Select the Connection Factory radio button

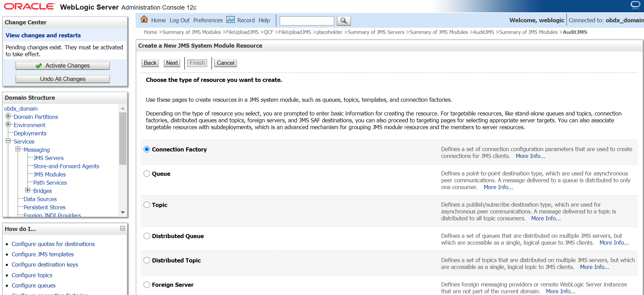147,149
